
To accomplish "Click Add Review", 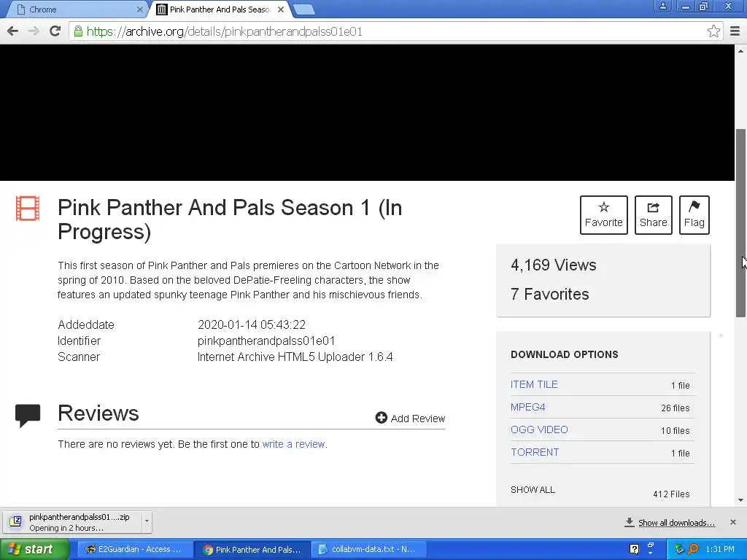I will [410, 418].
